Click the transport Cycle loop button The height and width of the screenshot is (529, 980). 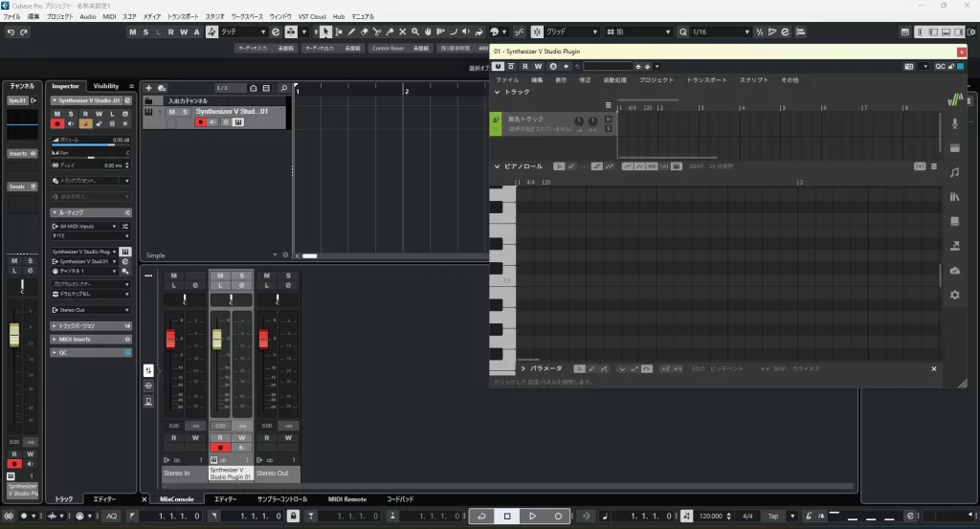point(481,516)
